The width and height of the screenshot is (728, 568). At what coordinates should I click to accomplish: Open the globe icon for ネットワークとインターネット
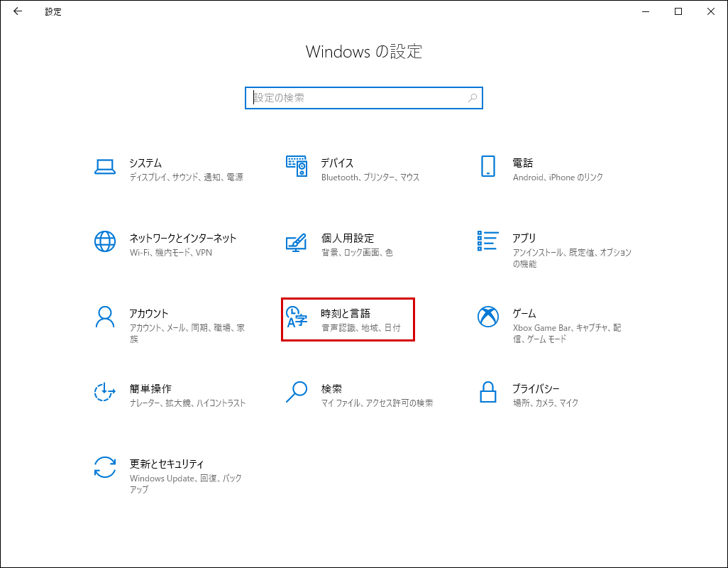pyautogui.click(x=105, y=241)
